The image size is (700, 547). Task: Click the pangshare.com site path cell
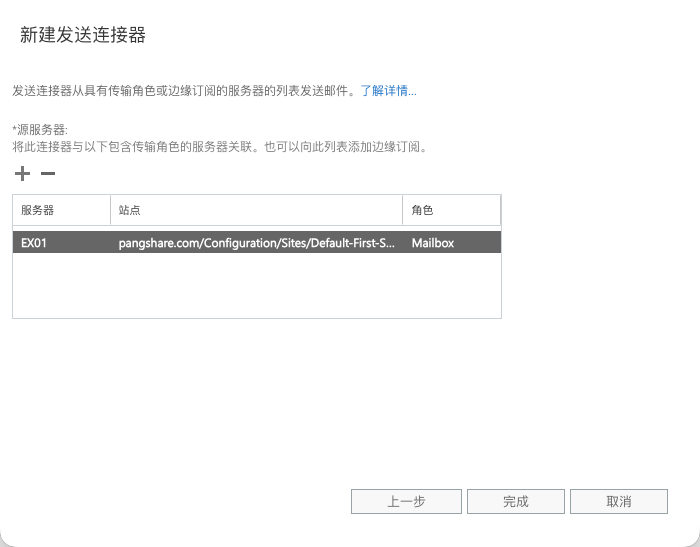coord(256,242)
